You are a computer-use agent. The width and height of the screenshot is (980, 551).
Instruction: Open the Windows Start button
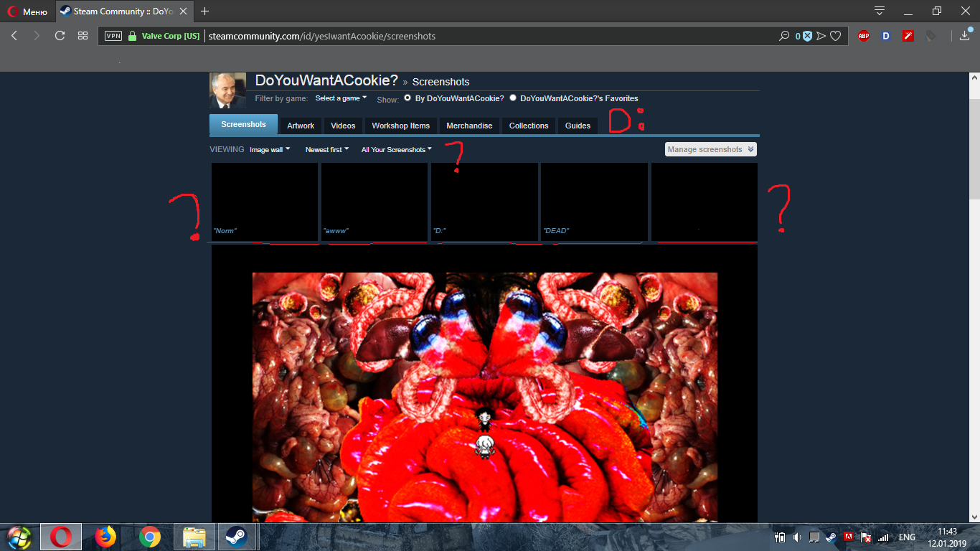click(19, 537)
